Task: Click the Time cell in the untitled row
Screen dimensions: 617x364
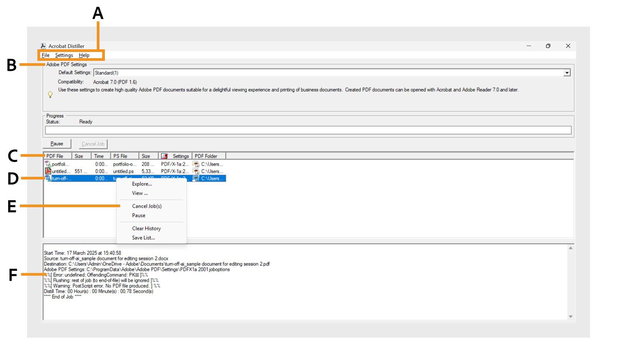Action: [101, 171]
